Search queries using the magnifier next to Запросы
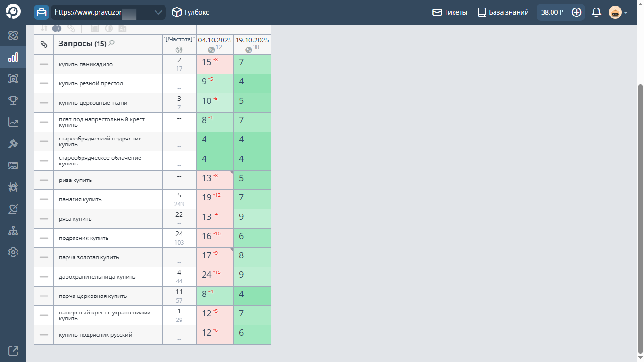The height and width of the screenshot is (362, 644). pos(112,43)
